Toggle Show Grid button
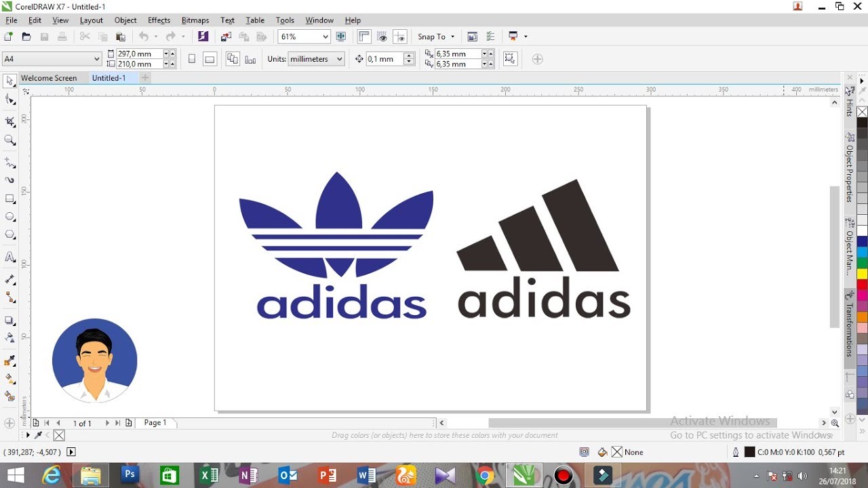Viewport: 868px width, 488px height. point(382,37)
